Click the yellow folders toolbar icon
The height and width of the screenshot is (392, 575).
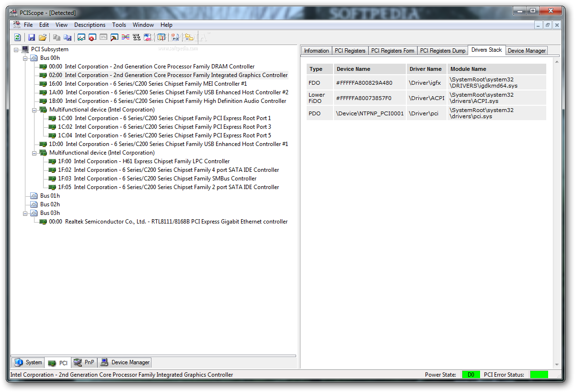pyautogui.click(x=189, y=37)
